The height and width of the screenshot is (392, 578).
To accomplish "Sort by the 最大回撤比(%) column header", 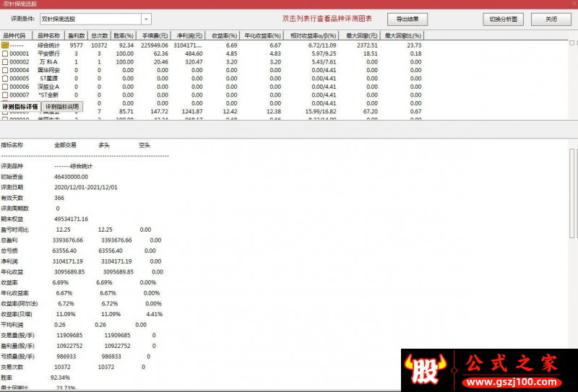I will click(402, 36).
